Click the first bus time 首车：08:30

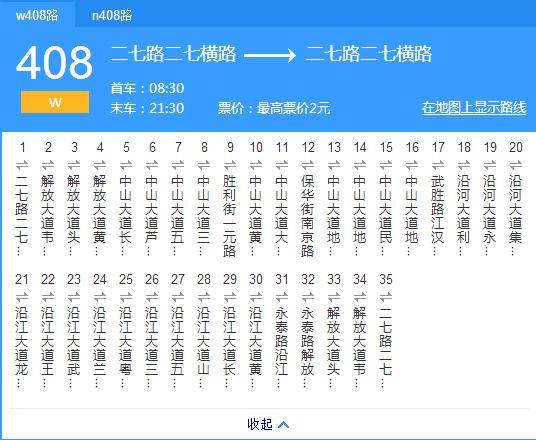(x=147, y=88)
